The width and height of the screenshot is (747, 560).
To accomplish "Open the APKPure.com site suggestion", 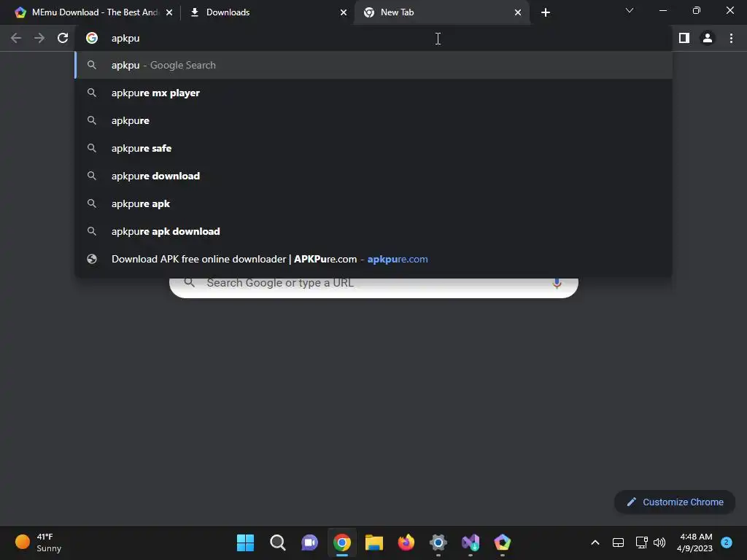I will click(373, 259).
